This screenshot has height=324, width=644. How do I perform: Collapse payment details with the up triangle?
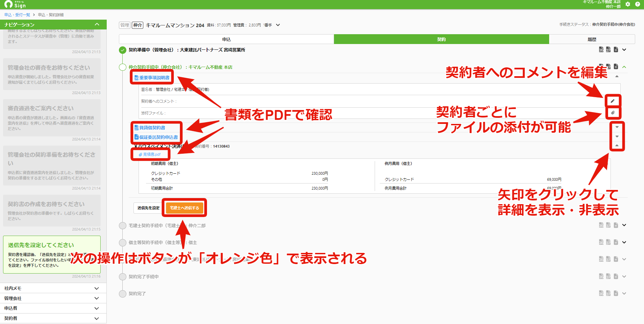click(x=617, y=146)
